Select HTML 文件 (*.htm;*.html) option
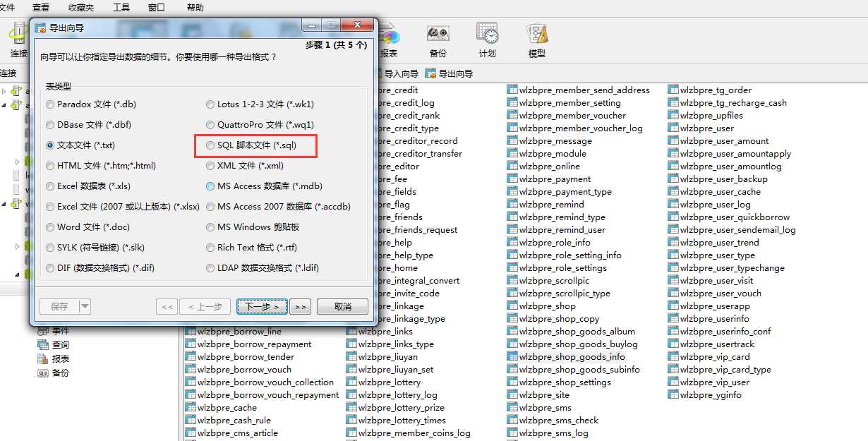Viewport: 868px width, 441px height. click(101, 166)
